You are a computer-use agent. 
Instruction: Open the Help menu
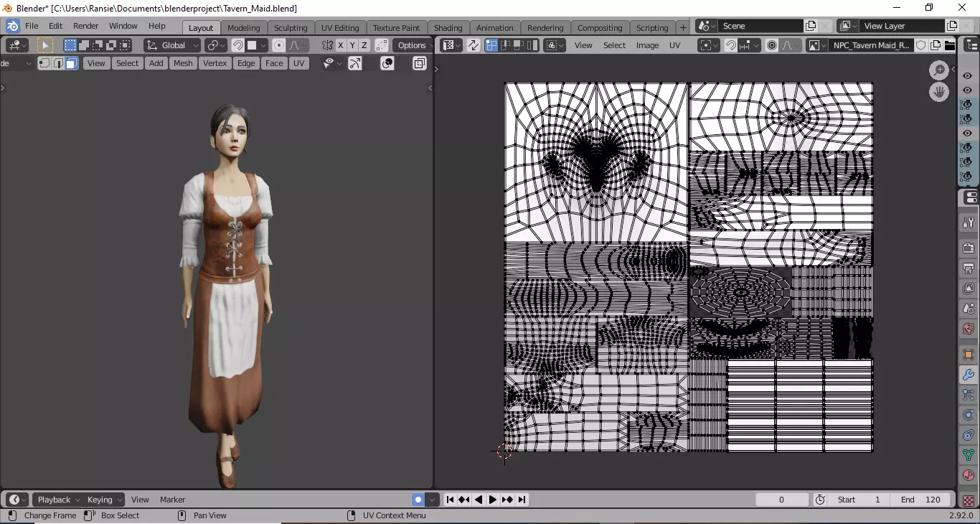[x=157, y=26]
